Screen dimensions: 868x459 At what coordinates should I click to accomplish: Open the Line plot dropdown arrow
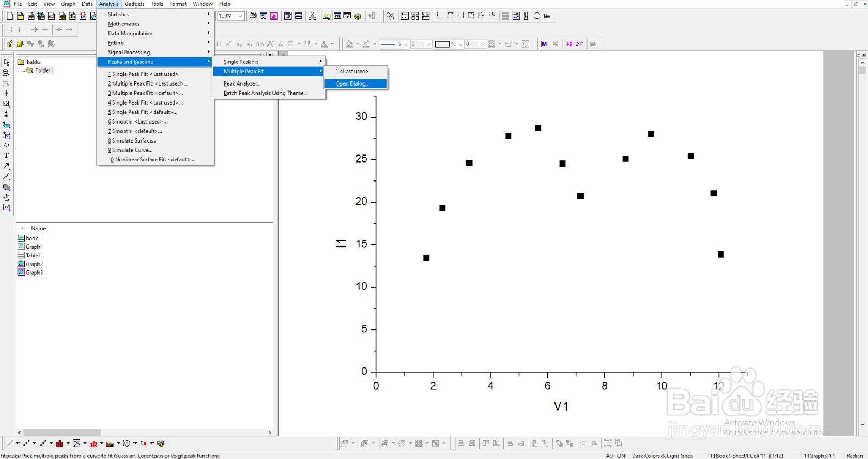(x=17, y=443)
